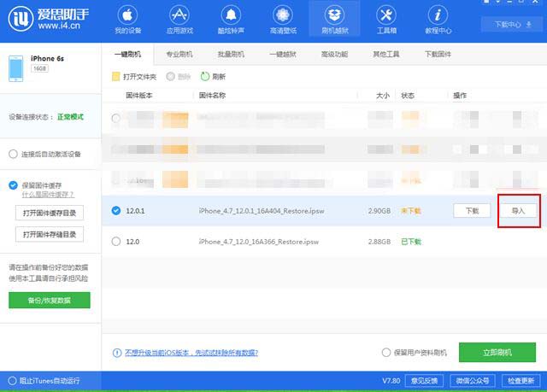Viewport: 547px width, 392px height.
Task: Select the 12.0.1 firmware radio button
Action: point(116,210)
